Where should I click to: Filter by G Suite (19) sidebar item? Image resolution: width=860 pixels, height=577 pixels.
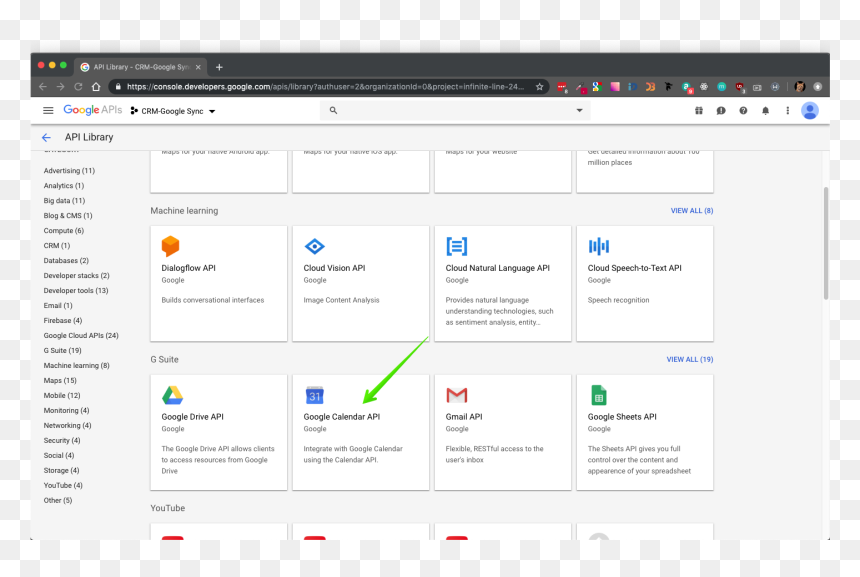click(63, 350)
